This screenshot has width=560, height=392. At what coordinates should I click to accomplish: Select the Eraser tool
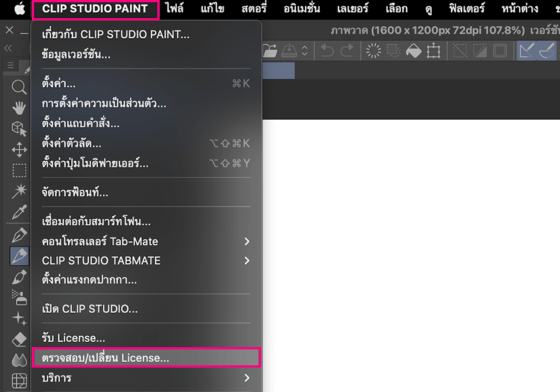pos(19,339)
